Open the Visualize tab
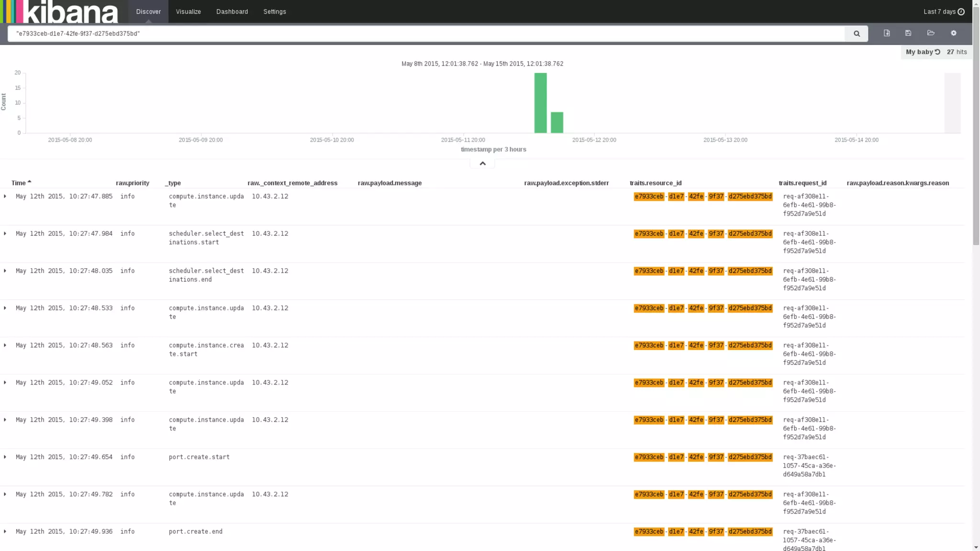Image resolution: width=980 pixels, height=551 pixels. pyautogui.click(x=188, y=11)
